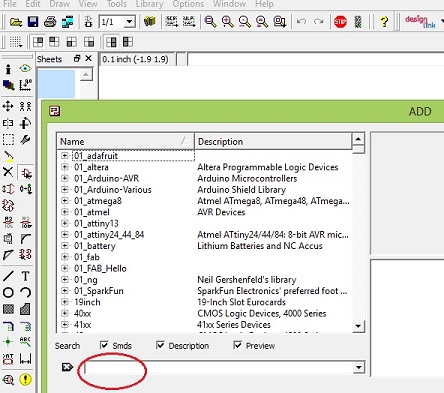Sort by the Name column header
This screenshot has width=444, height=393.
(125, 141)
